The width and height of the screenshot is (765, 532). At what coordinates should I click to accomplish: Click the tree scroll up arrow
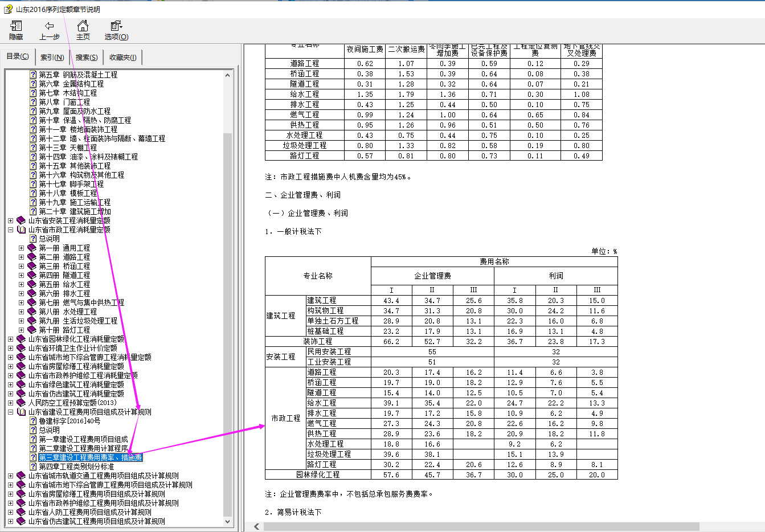[x=228, y=75]
